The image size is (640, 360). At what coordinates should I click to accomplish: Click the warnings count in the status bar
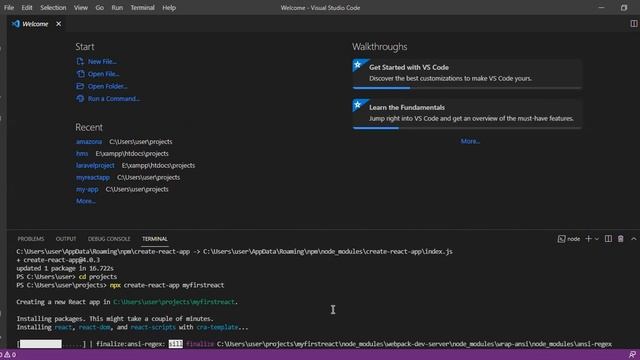(x=10, y=355)
